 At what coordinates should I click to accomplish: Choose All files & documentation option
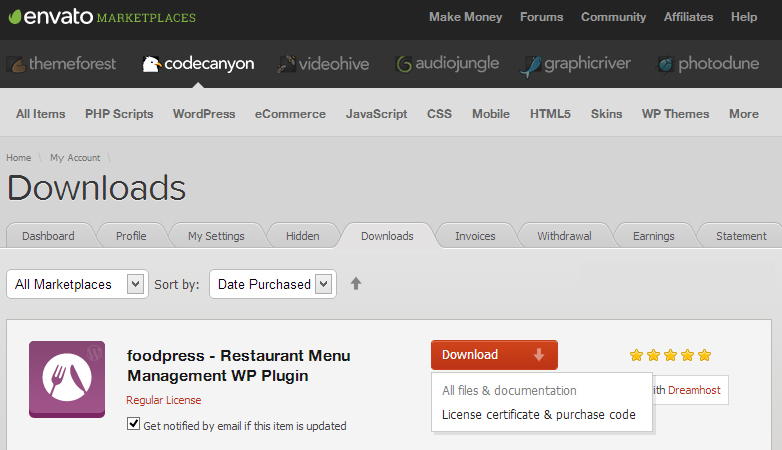tap(509, 391)
